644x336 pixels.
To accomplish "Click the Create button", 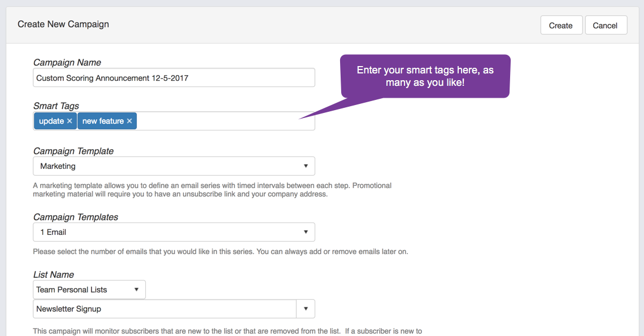I will 560,25.
